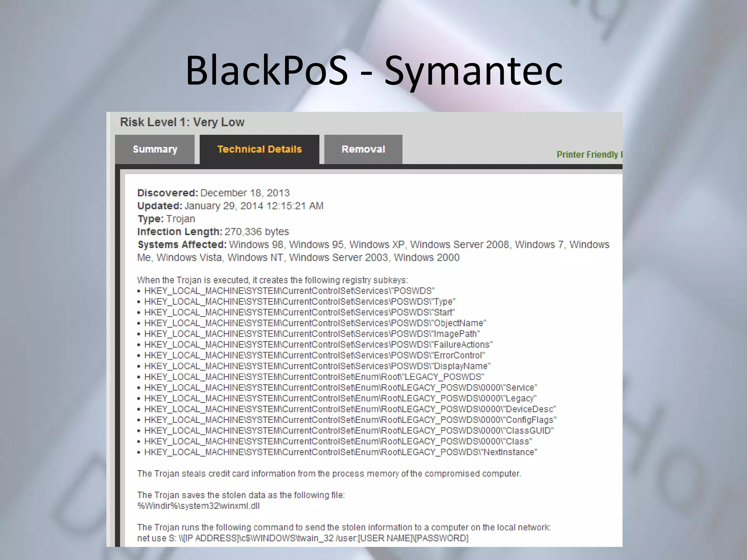
Task: Click the 'Risk Level 1: Very Low' heading
Action: (182, 122)
